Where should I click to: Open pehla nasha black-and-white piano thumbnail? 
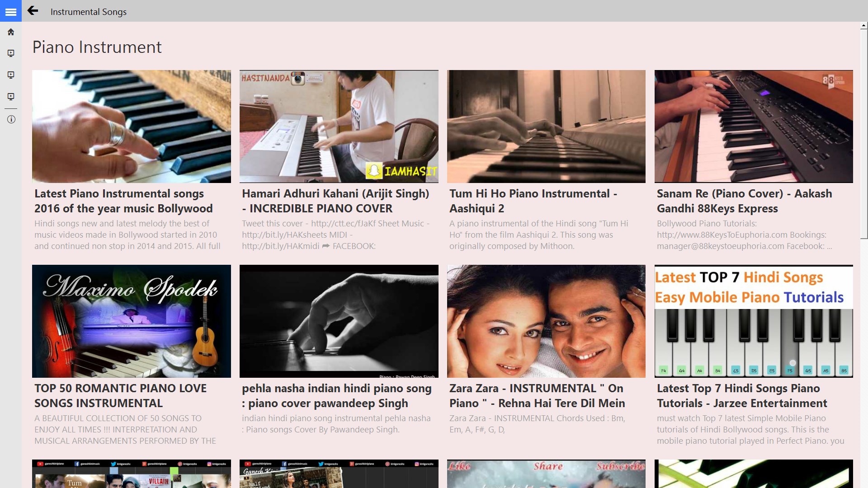(x=339, y=321)
